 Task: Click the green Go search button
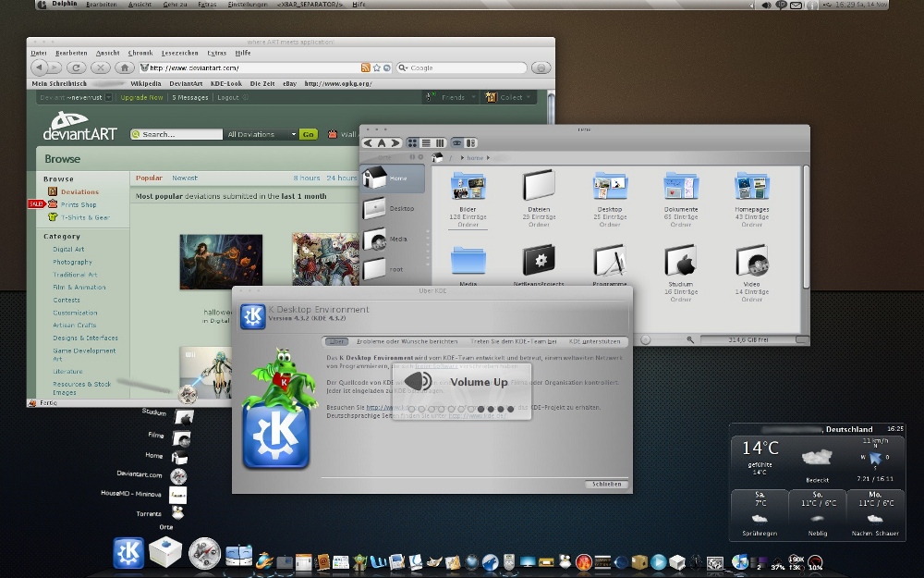point(309,134)
